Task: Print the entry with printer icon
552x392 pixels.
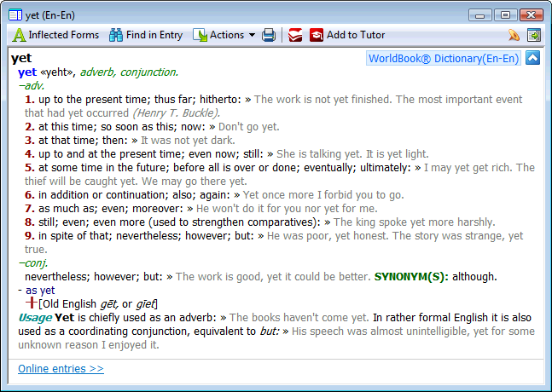Action: pyautogui.click(x=269, y=35)
